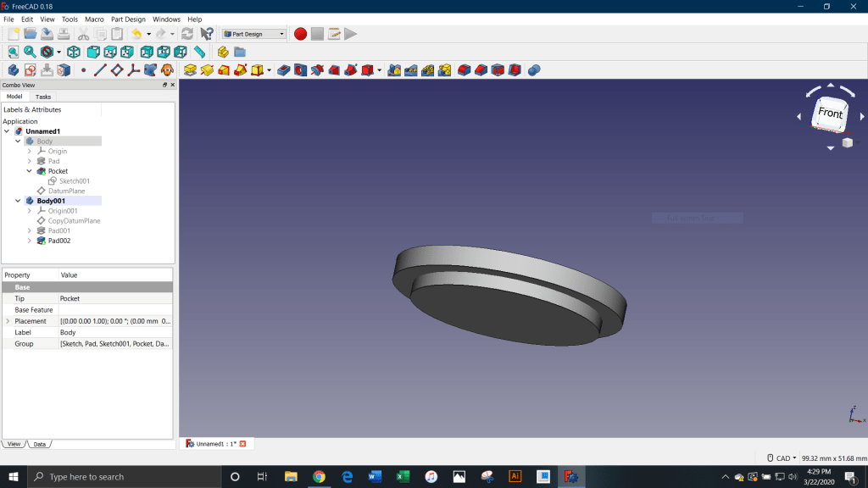
Task: Start macro recording with red circle
Action: pyautogui.click(x=300, y=34)
